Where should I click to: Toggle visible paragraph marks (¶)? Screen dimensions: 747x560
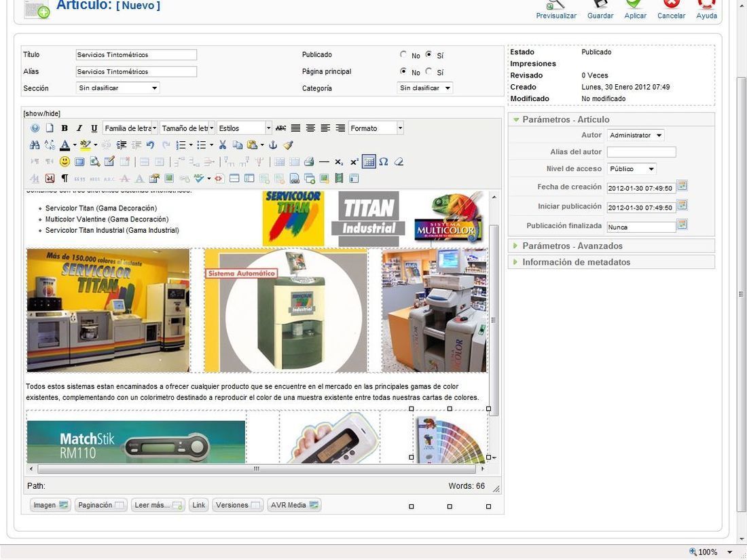point(65,179)
